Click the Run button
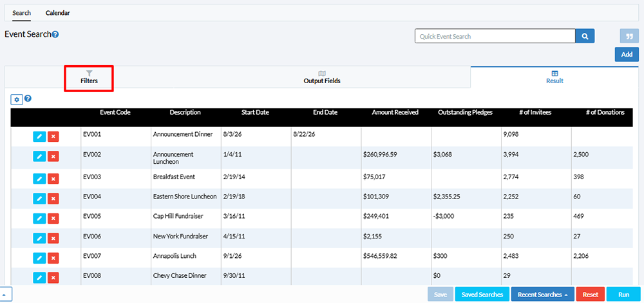The width and height of the screenshot is (644, 303). pos(623,295)
